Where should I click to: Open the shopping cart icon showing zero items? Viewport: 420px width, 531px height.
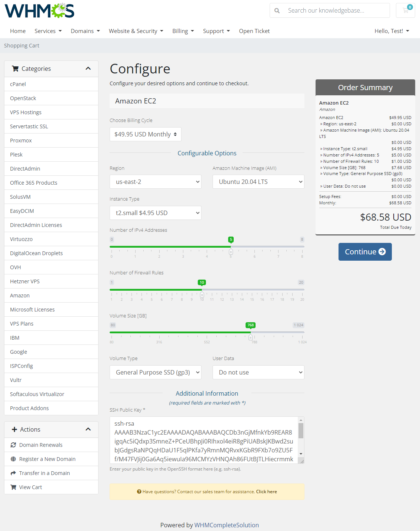(405, 10)
